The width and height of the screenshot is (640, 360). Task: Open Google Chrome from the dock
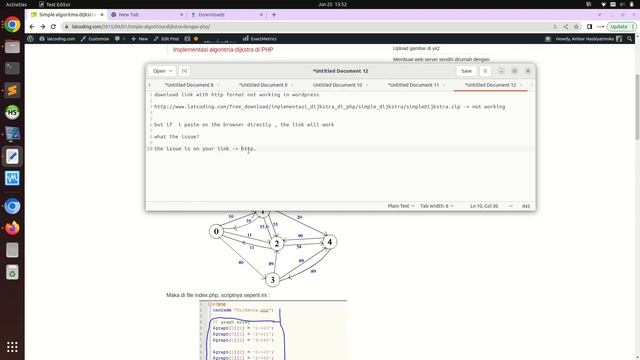pos(12,25)
